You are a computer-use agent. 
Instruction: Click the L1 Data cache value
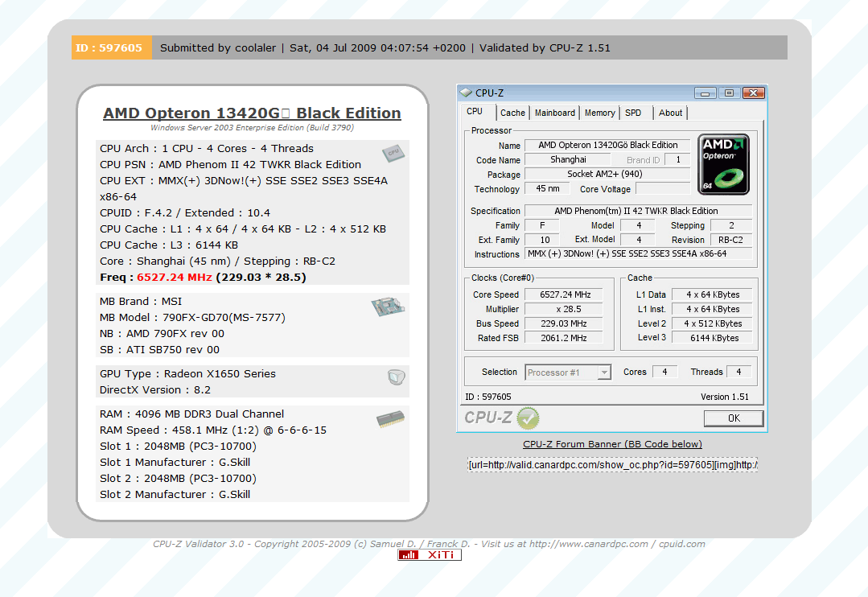(713, 294)
